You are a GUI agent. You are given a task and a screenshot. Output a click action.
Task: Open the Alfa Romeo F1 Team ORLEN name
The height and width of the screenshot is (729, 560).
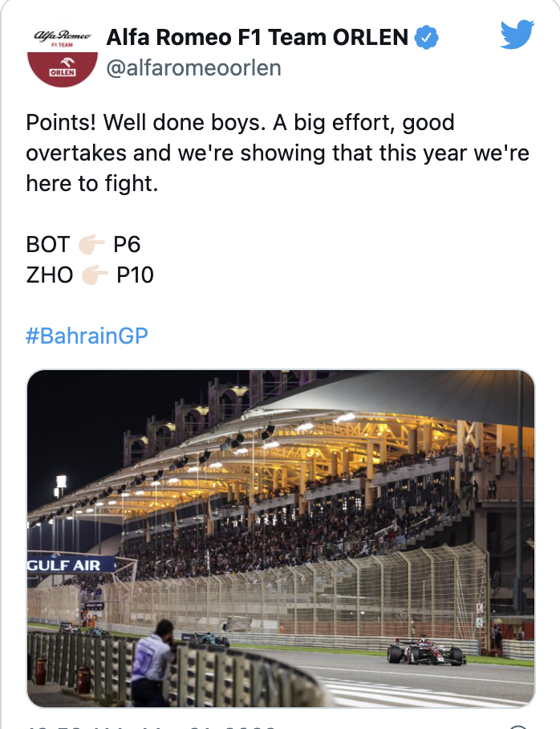point(257,37)
